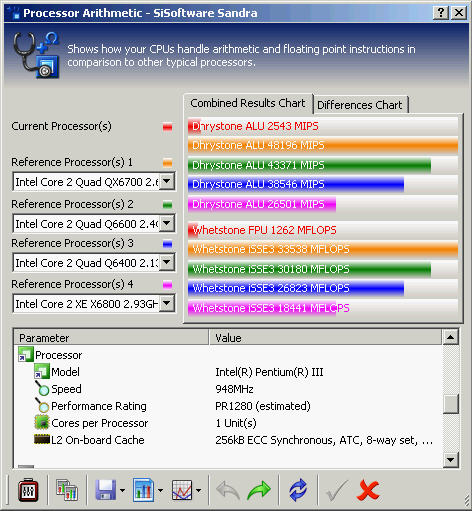Close the Processor Arithmetic window
The width and height of the screenshot is (472, 511).
459,13
